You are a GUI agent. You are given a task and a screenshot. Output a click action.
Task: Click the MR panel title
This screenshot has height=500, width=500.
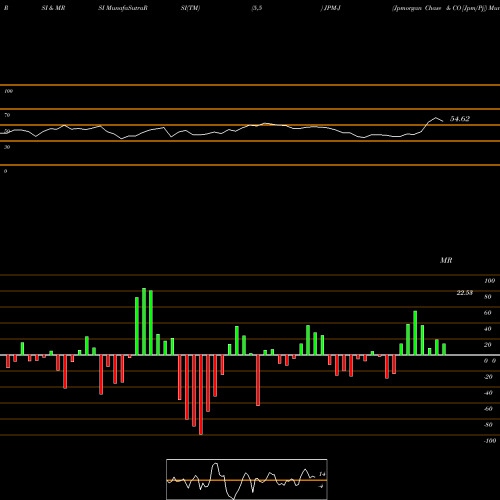(x=446, y=260)
